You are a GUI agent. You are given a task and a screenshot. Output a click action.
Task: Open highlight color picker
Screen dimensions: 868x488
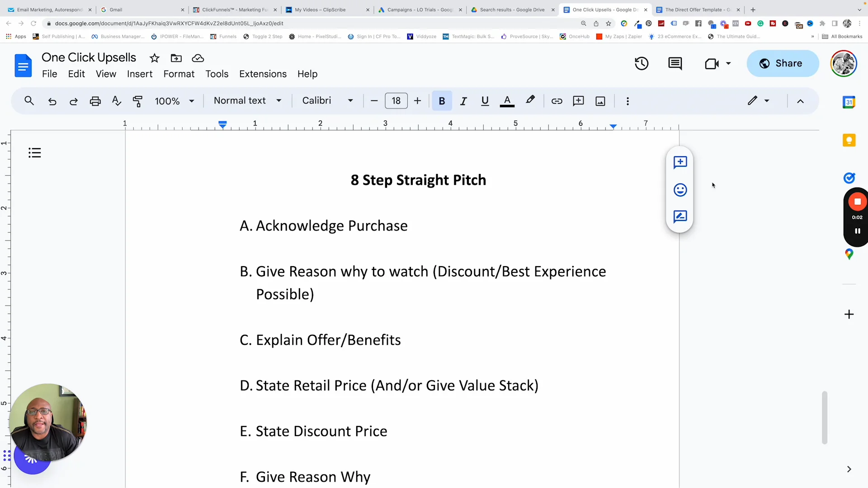tap(530, 100)
